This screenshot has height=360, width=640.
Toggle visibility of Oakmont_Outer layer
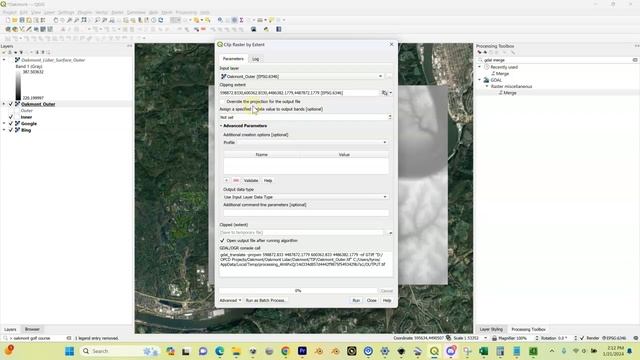pos(11,104)
